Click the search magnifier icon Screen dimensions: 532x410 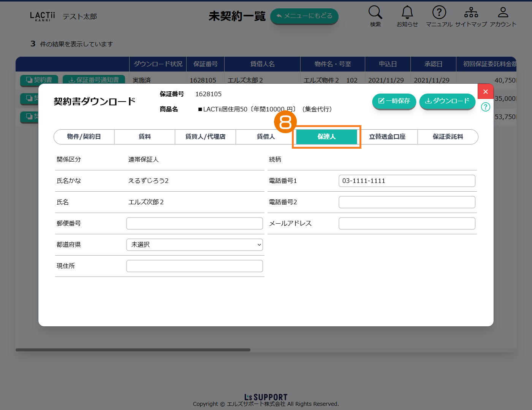(x=375, y=13)
